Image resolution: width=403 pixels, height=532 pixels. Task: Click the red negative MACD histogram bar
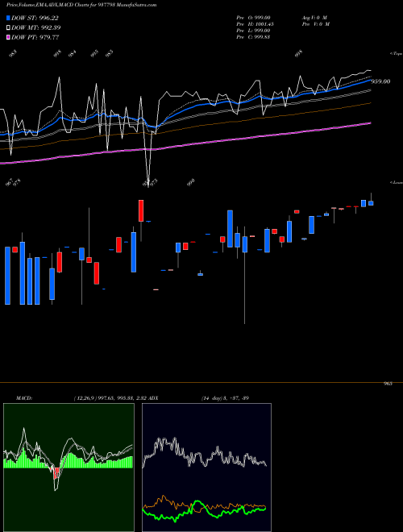pyautogui.click(x=56, y=472)
